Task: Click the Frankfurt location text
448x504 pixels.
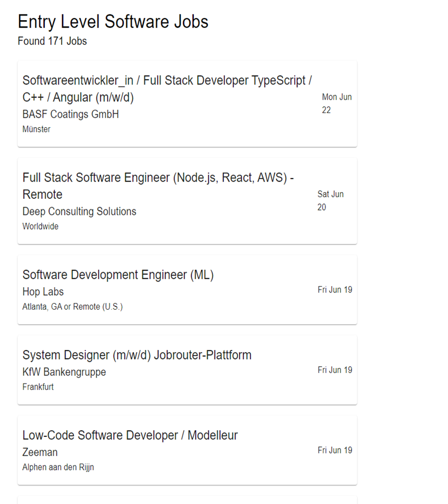Action: [38, 386]
